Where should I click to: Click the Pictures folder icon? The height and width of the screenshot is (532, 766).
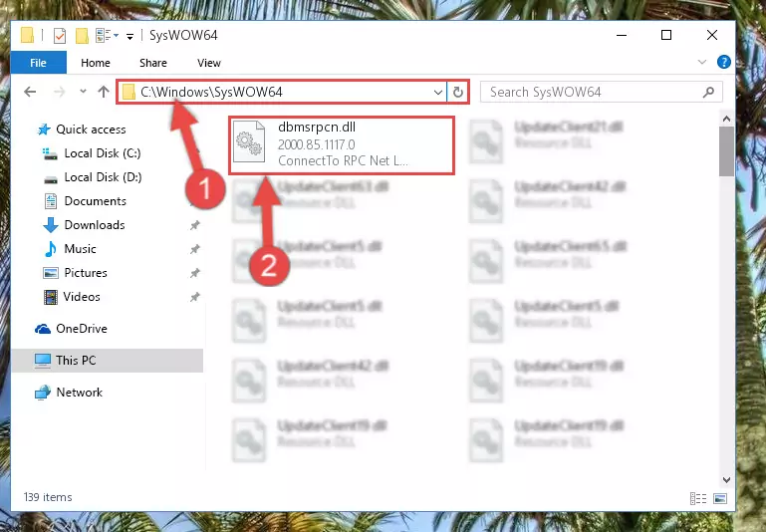(51, 273)
